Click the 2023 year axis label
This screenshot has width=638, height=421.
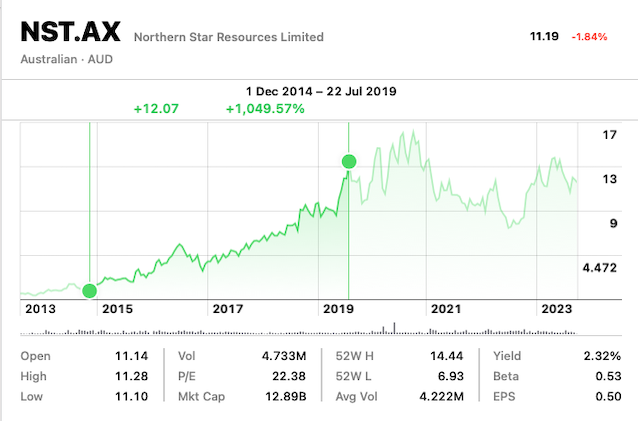(556, 309)
